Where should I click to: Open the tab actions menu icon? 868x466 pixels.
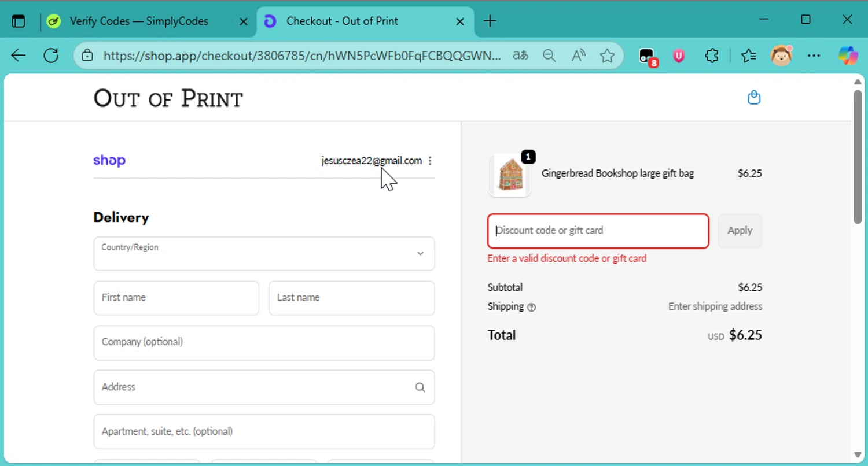click(19, 21)
